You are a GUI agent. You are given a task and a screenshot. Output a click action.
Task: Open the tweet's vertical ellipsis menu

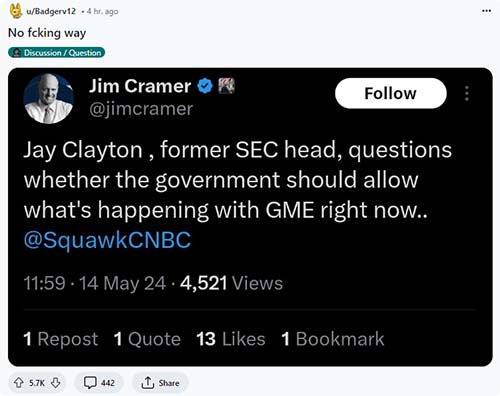(467, 93)
